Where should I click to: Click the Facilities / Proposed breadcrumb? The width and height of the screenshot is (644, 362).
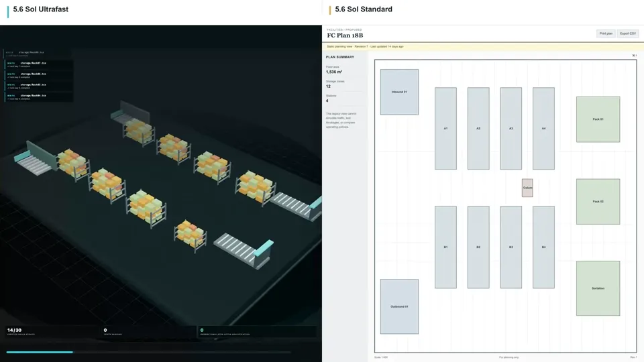pyautogui.click(x=344, y=29)
